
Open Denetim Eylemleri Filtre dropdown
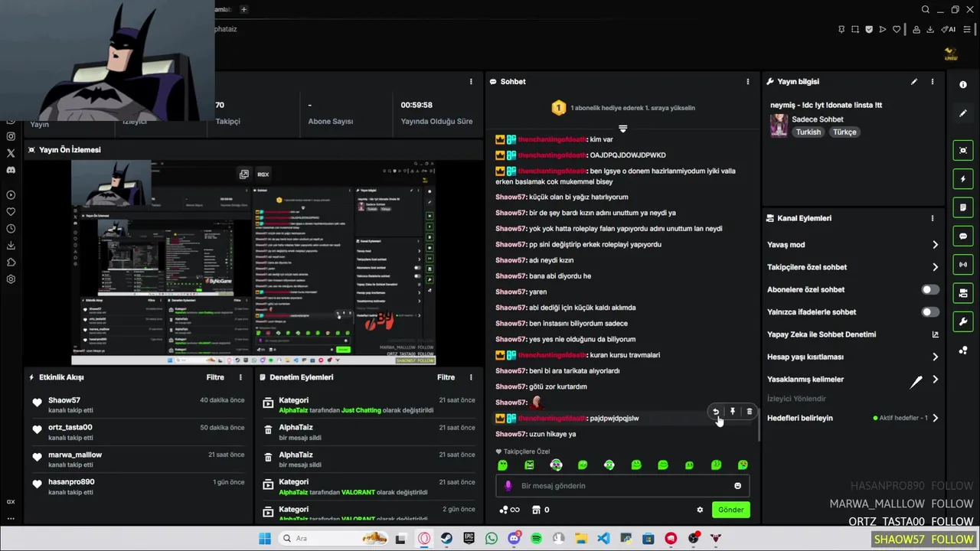(446, 377)
